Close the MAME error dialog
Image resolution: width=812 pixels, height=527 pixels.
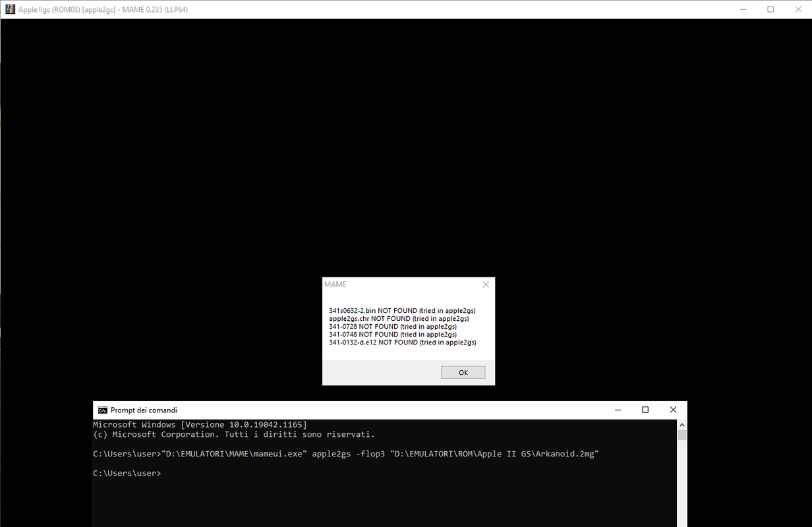click(486, 285)
